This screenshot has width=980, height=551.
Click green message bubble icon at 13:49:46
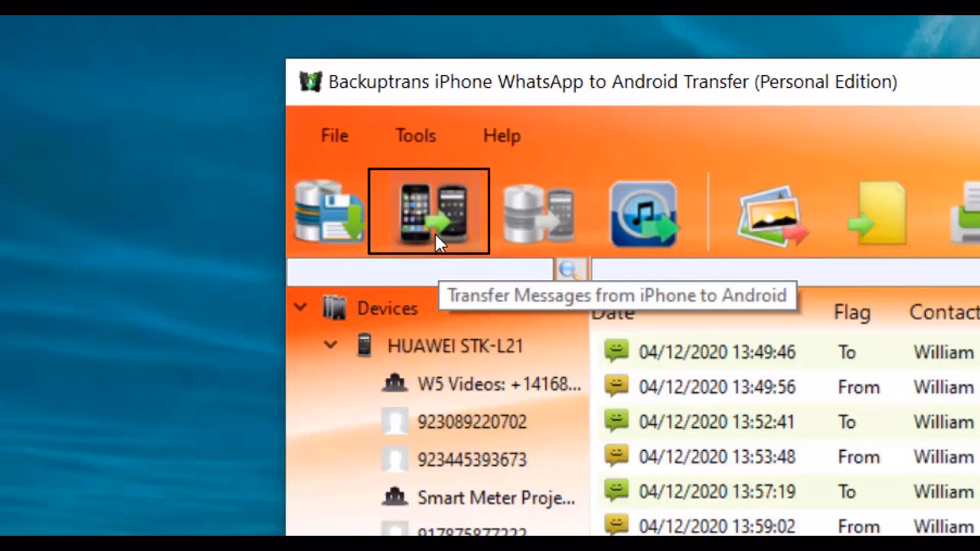(x=616, y=350)
